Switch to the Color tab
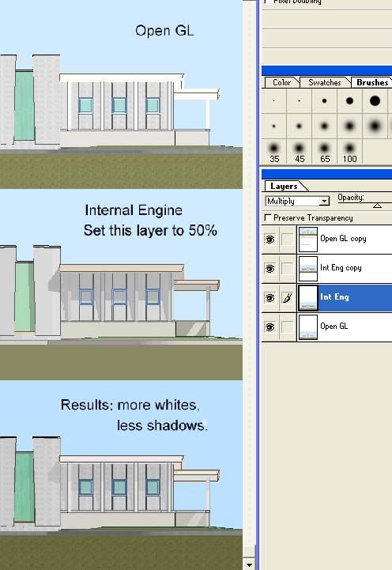The height and width of the screenshot is (570, 392). pyautogui.click(x=281, y=82)
